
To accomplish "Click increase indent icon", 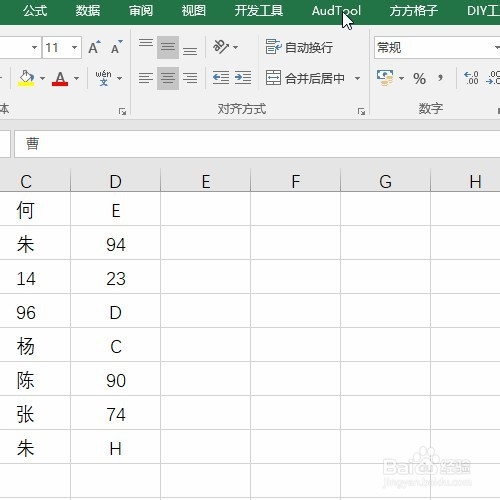I will (243, 78).
